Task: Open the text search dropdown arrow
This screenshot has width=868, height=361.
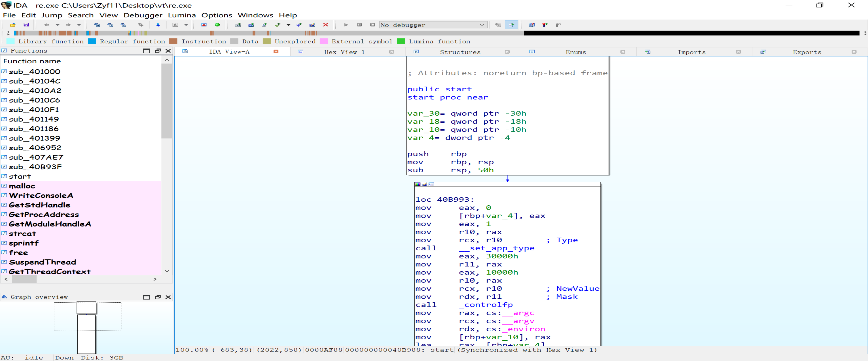Action: point(186,25)
